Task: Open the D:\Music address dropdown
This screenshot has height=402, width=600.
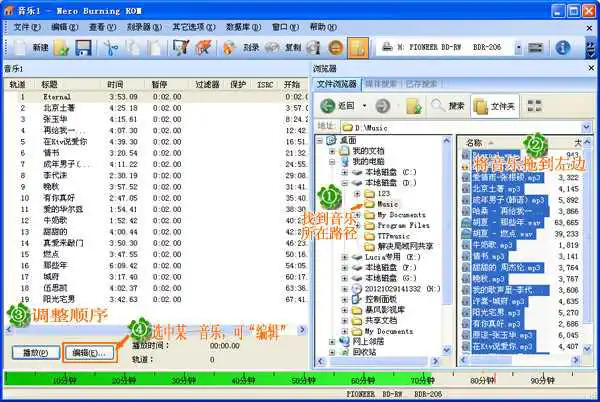Action: point(586,127)
